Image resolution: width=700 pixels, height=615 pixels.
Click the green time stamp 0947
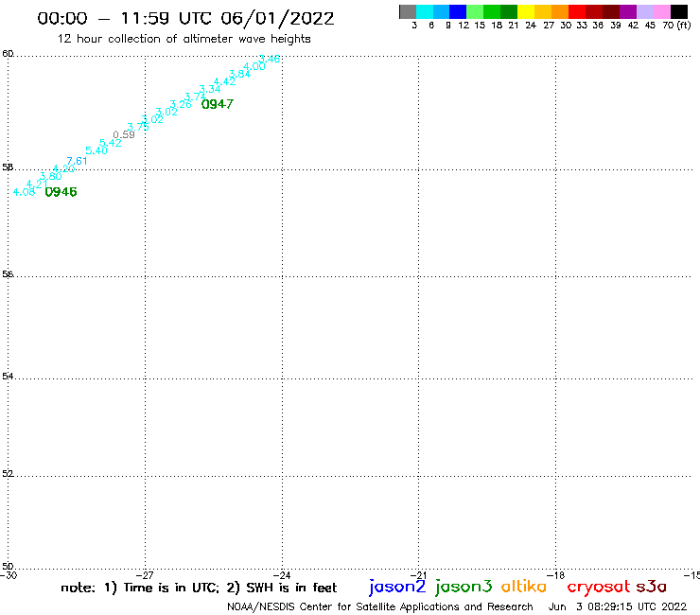[218, 104]
